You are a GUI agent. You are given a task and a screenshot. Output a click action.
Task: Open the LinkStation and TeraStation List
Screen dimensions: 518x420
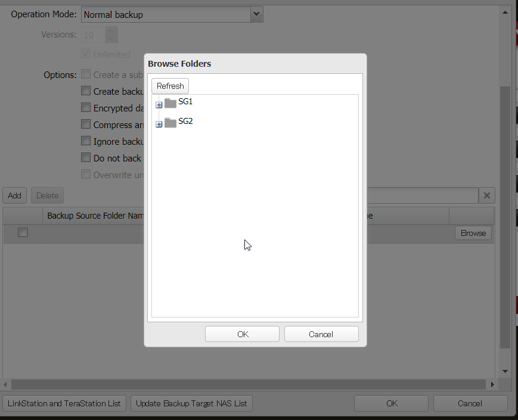point(64,403)
